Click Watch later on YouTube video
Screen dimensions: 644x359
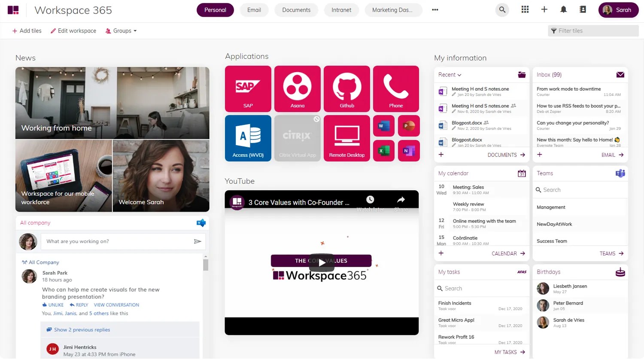[x=370, y=203]
